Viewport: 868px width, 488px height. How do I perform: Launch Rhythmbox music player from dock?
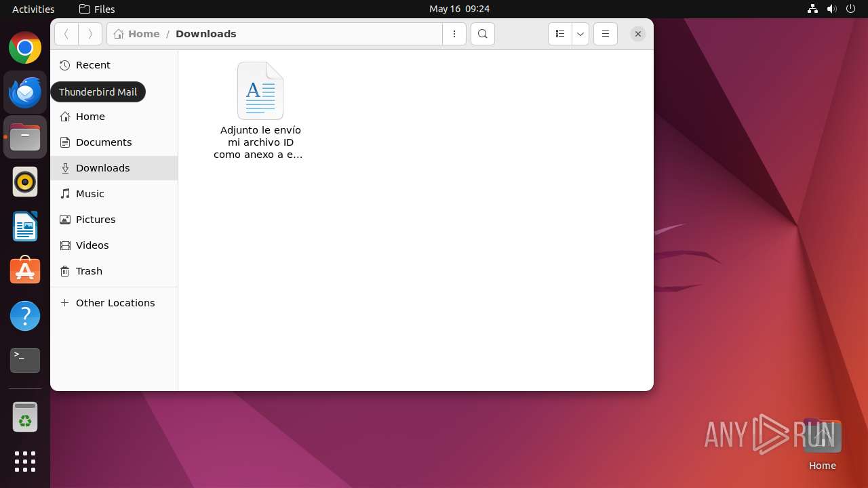[25, 182]
